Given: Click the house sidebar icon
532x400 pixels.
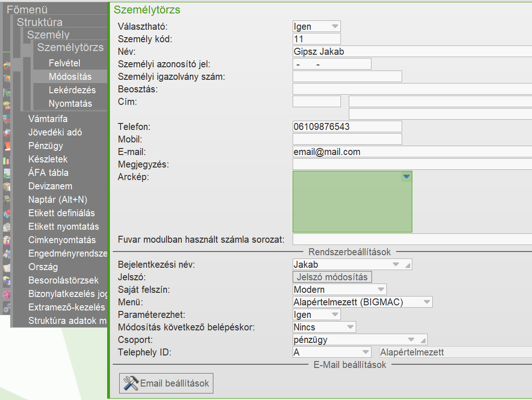Looking at the screenshot, I should pos(7,213).
